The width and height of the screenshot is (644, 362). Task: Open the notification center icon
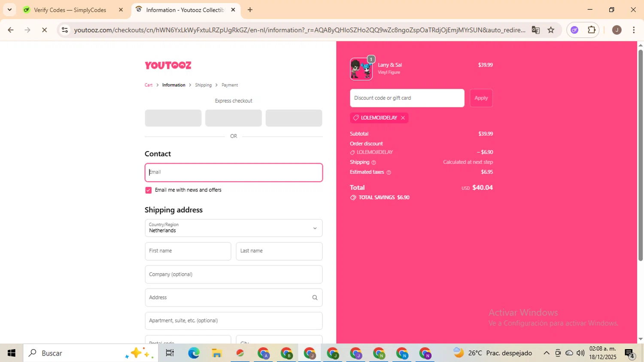630,353
